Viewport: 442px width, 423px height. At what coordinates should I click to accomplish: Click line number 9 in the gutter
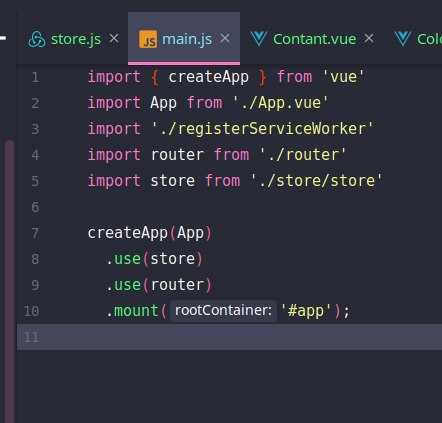click(35, 285)
